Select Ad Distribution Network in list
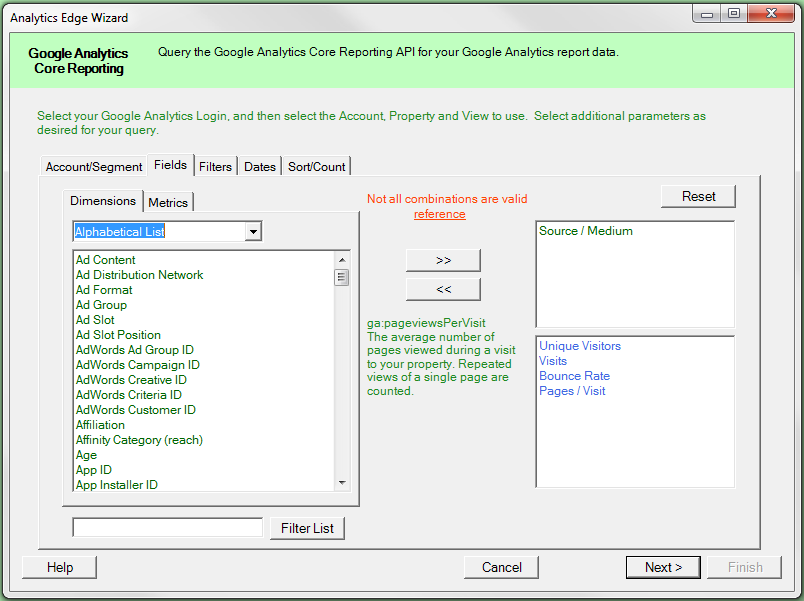Screen dimensions: 804x601 [139, 275]
